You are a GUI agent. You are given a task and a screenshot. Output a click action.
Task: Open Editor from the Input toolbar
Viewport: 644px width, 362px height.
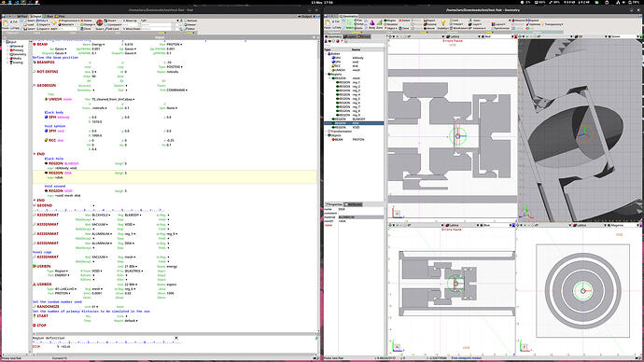tap(190, 29)
